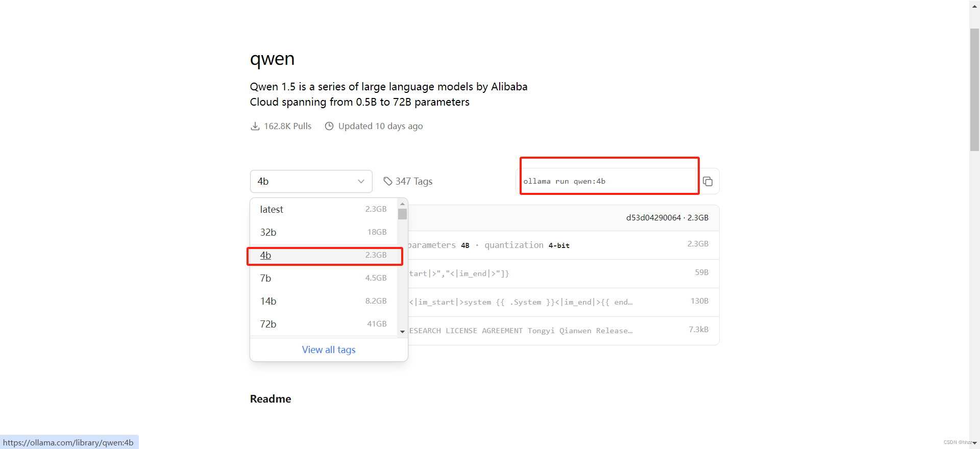Click the page vertical scrollbar thumb

pyautogui.click(x=974, y=89)
